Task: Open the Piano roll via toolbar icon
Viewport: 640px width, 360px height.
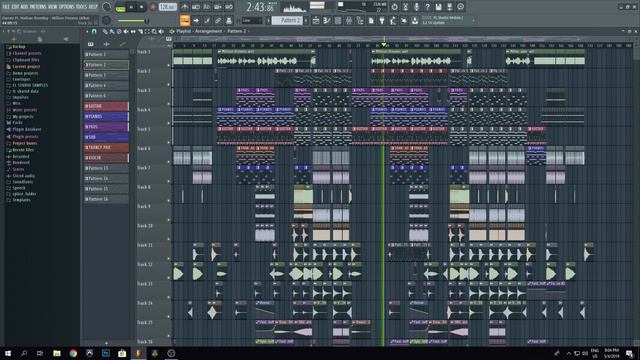Action: pos(327,20)
